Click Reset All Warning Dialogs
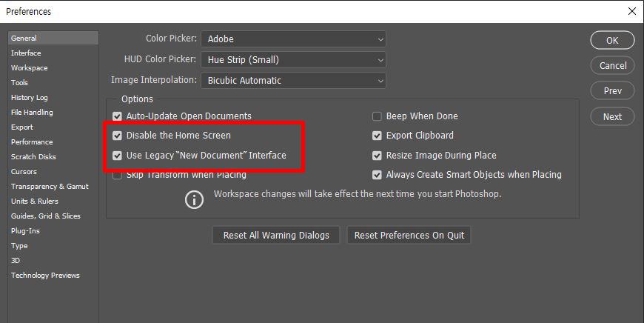This screenshot has height=323, width=644. (x=276, y=235)
